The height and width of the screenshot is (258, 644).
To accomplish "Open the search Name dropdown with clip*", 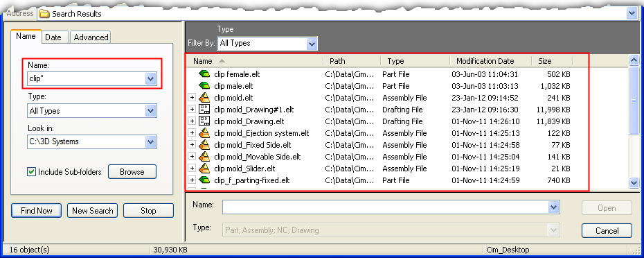I will [x=151, y=78].
